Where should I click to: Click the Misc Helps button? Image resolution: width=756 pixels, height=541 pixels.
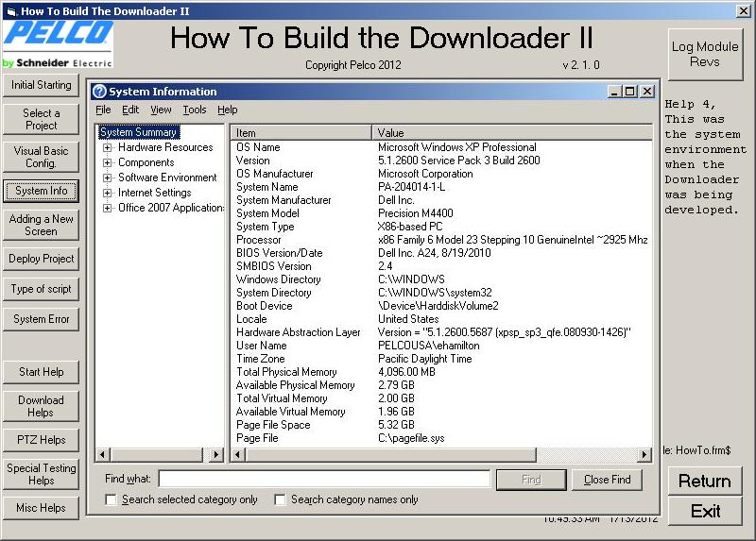tap(41, 508)
